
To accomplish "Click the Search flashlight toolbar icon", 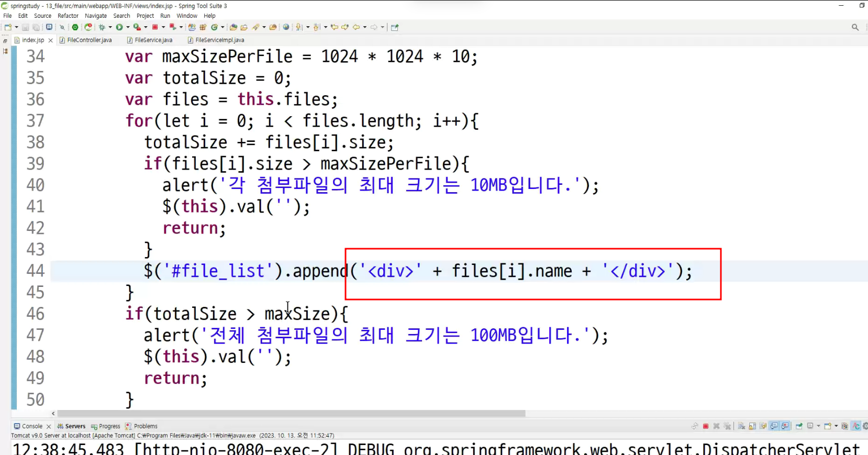I will coord(255,27).
